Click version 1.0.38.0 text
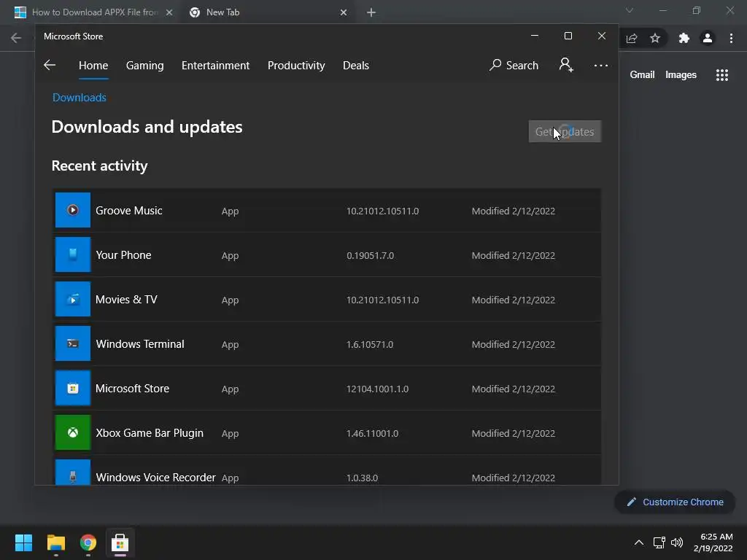Viewport: 747px width, 560px height. [362, 478]
